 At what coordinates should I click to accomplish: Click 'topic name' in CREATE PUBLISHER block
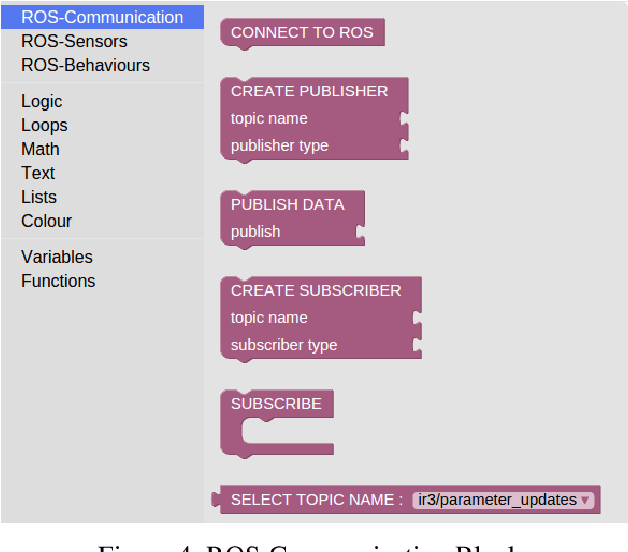(x=269, y=119)
